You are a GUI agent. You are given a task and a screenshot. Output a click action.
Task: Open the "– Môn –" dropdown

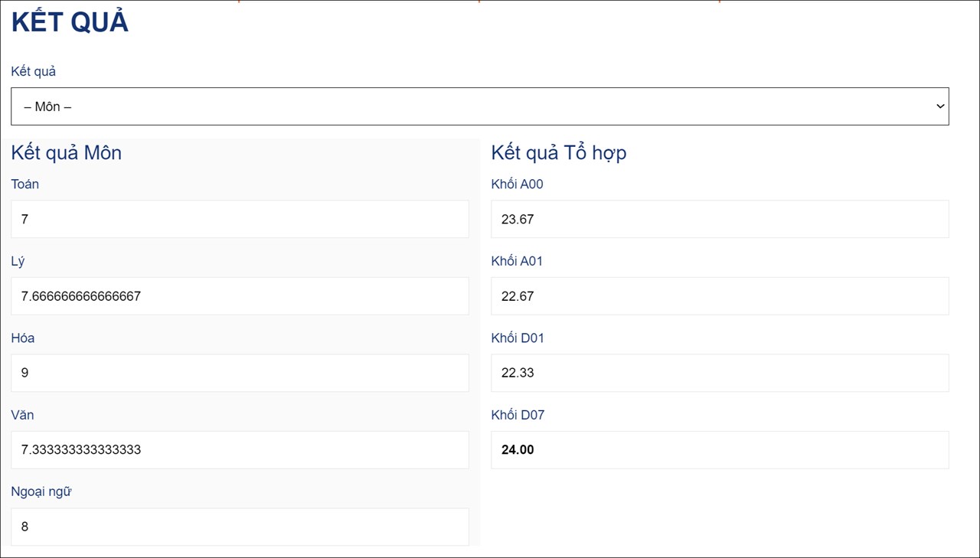479,106
